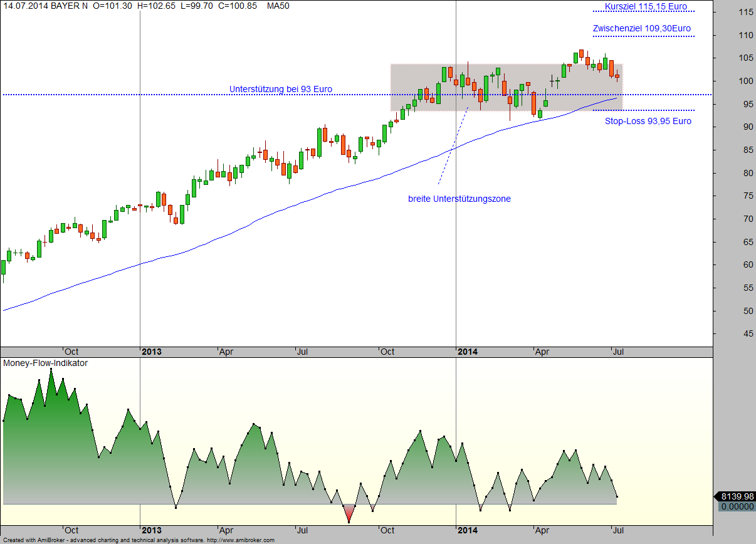Click the 'Unterstützung bei 93 Euro' label
The height and width of the screenshot is (544, 756).
point(281,89)
